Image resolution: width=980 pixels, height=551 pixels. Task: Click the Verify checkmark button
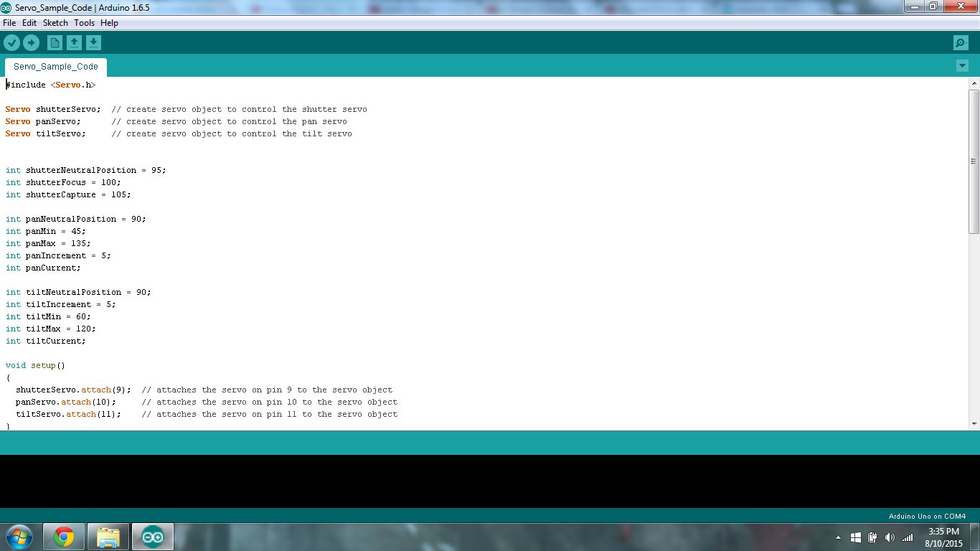[x=11, y=43]
